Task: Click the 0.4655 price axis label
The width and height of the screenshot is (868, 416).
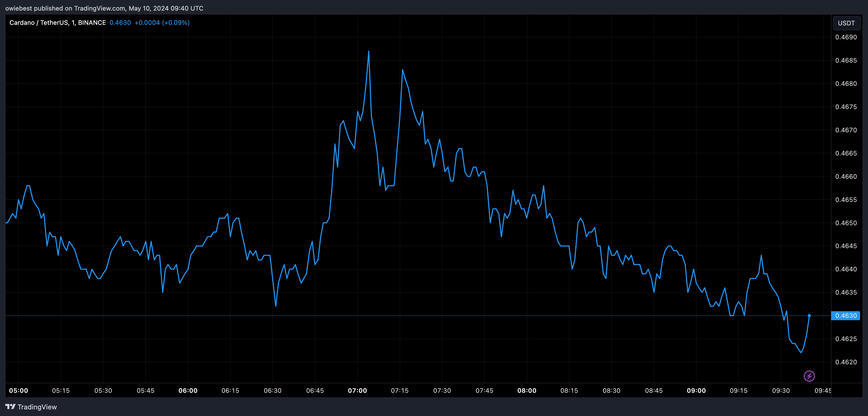Action: pyautogui.click(x=846, y=200)
